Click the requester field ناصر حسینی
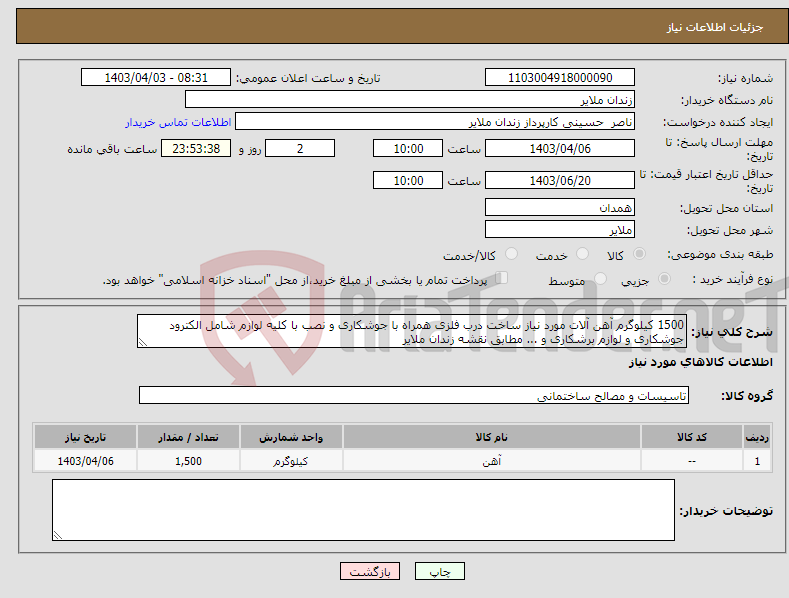The width and height of the screenshot is (789, 598). pyautogui.click(x=435, y=122)
